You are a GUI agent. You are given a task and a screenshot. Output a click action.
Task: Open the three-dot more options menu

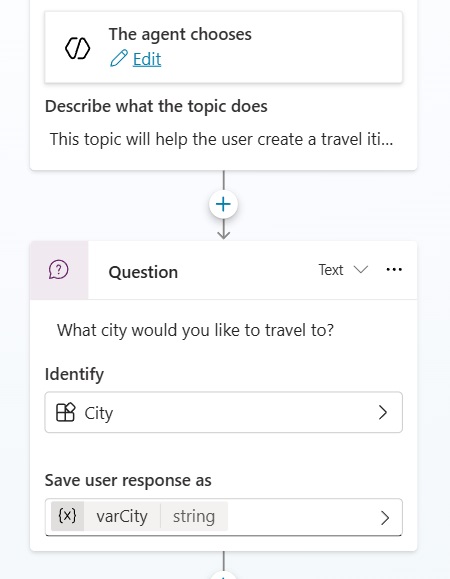tap(394, 270)
